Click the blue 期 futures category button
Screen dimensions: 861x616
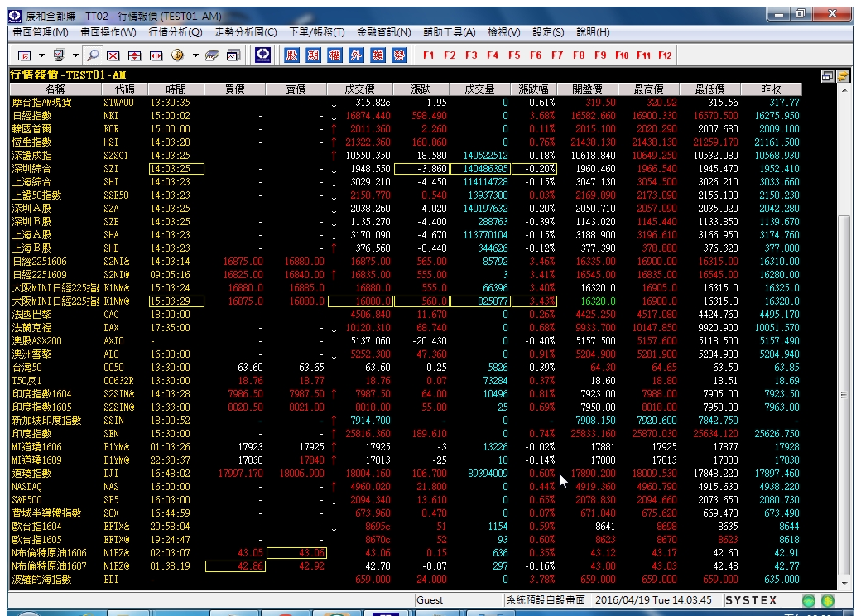coord(313,55)
